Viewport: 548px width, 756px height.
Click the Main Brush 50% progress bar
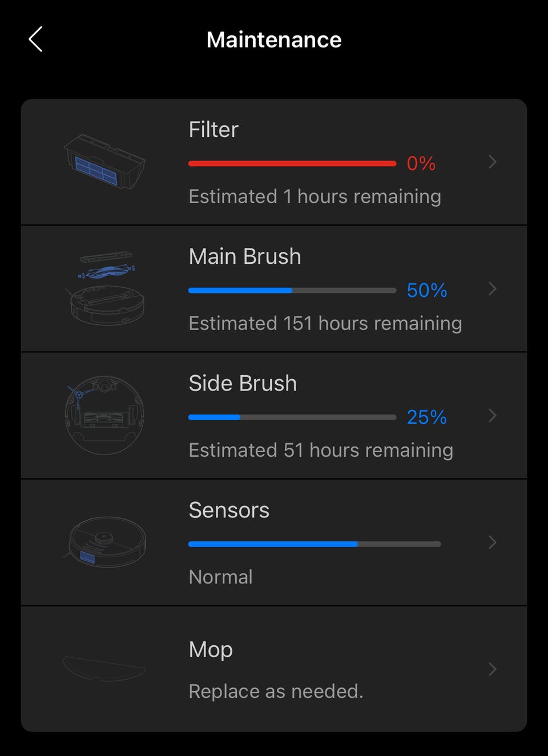coord(292,291)
